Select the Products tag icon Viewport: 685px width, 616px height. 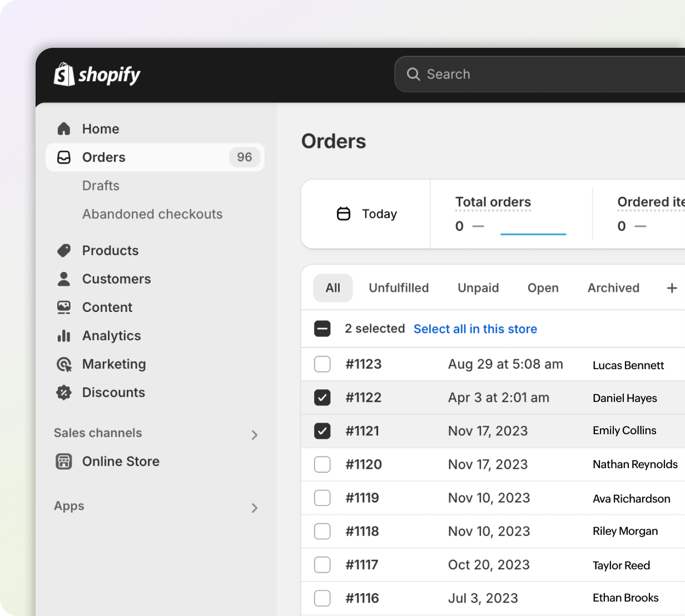point(64,250)
